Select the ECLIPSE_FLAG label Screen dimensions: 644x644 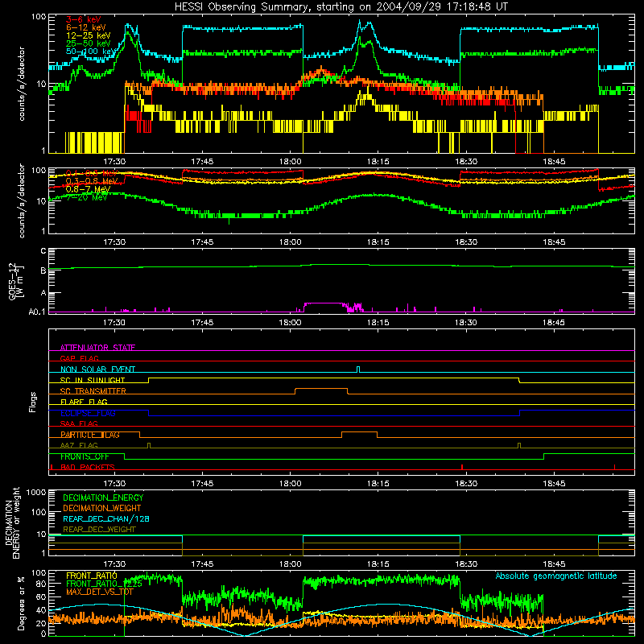(x=88, y=413)
